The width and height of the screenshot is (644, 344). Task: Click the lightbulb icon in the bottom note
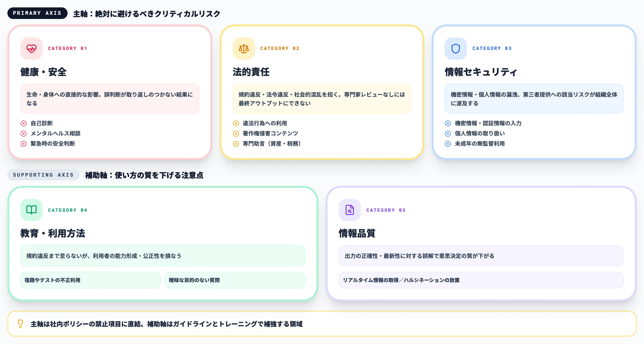point(21,324)
